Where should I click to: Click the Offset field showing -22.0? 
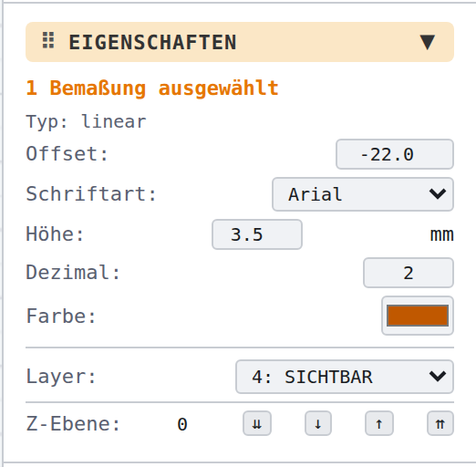click(x=395, y=154)
